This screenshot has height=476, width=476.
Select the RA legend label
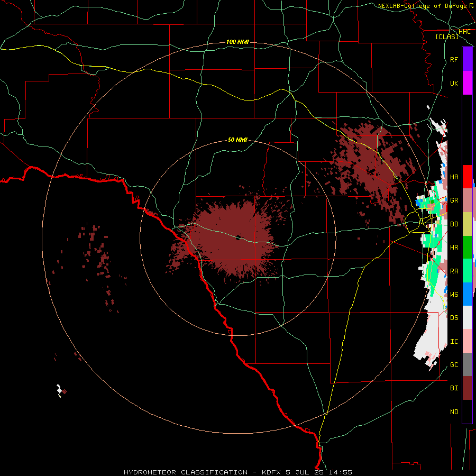coord(454,271)
